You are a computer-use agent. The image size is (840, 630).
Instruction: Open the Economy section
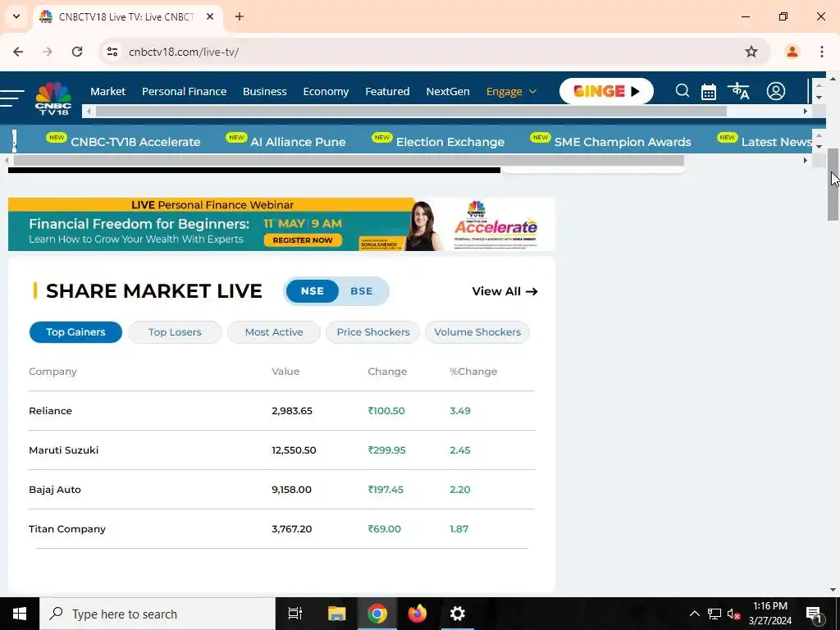click(326, 92)
